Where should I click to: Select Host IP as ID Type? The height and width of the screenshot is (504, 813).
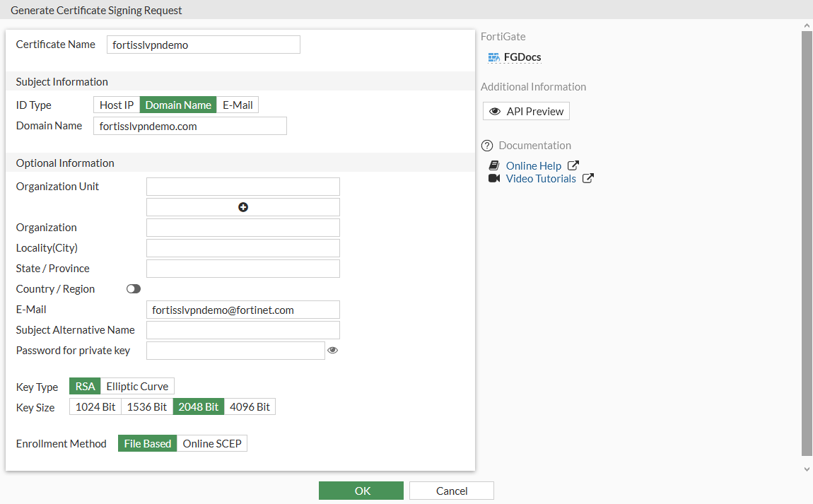[117, 105]
